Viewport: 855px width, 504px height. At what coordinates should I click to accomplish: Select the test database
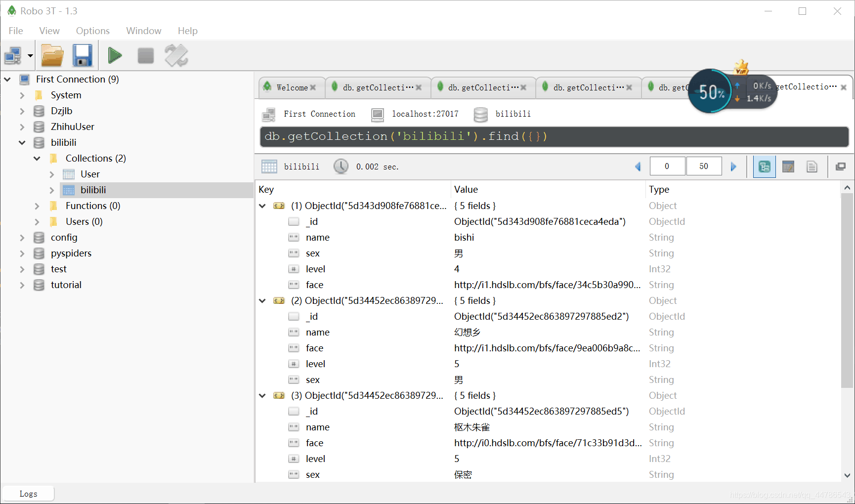pyautogui.click(x=59, y=269)
